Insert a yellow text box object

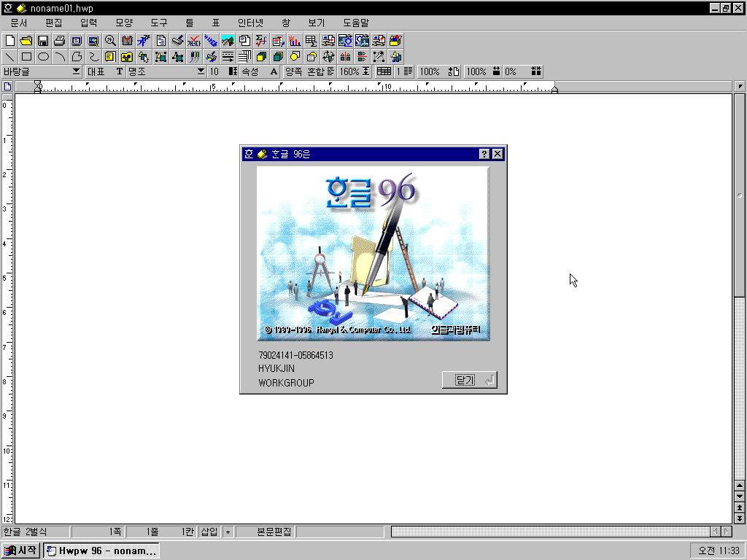110,57
